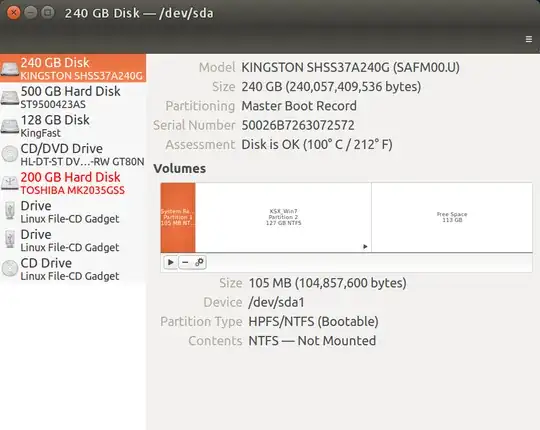The height and width of the screenshot is (430, 540).
Task: Click the /dev/sda1 device value
Action: coord(277,302)
